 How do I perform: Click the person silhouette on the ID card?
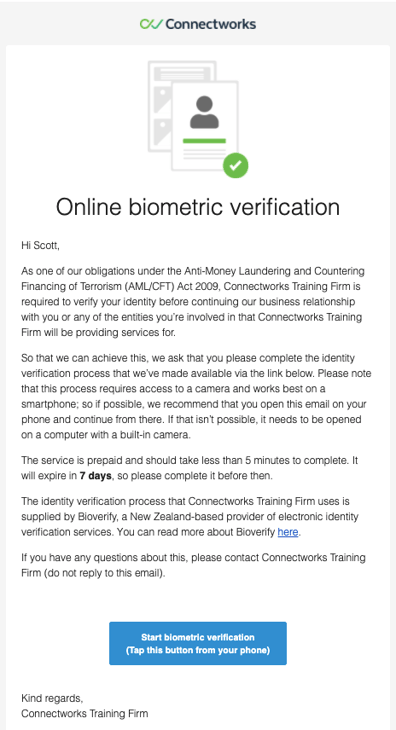(x=204, y=112)
